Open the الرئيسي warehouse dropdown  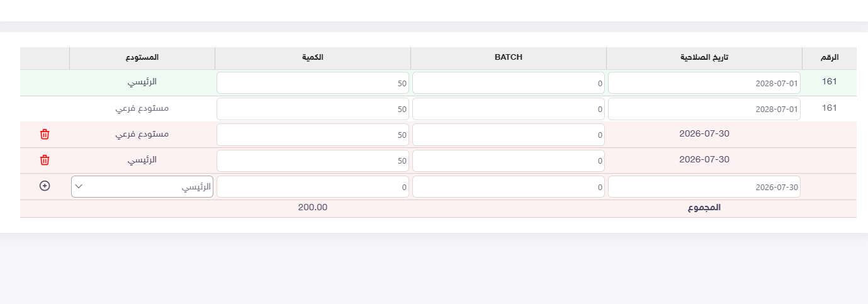[x=142, y=187]
